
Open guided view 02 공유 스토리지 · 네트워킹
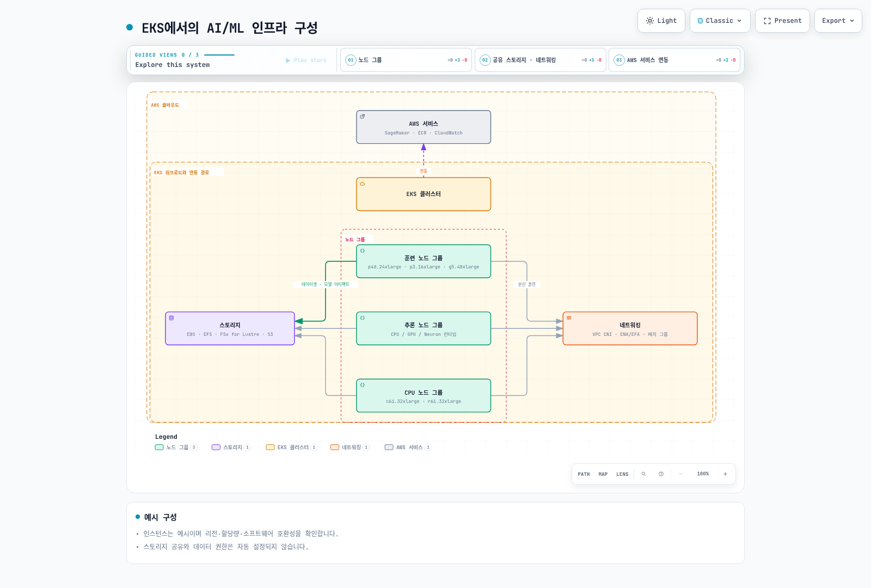click(x=540, y=60)
